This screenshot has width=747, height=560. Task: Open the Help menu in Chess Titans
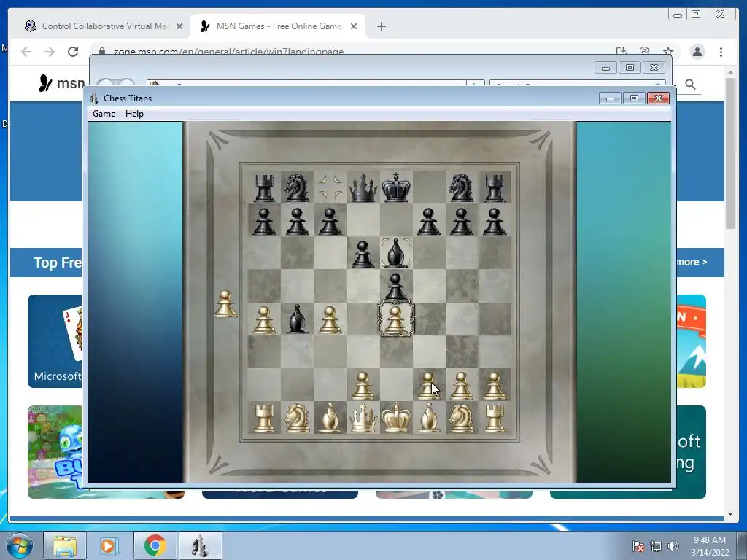point(134,114)
